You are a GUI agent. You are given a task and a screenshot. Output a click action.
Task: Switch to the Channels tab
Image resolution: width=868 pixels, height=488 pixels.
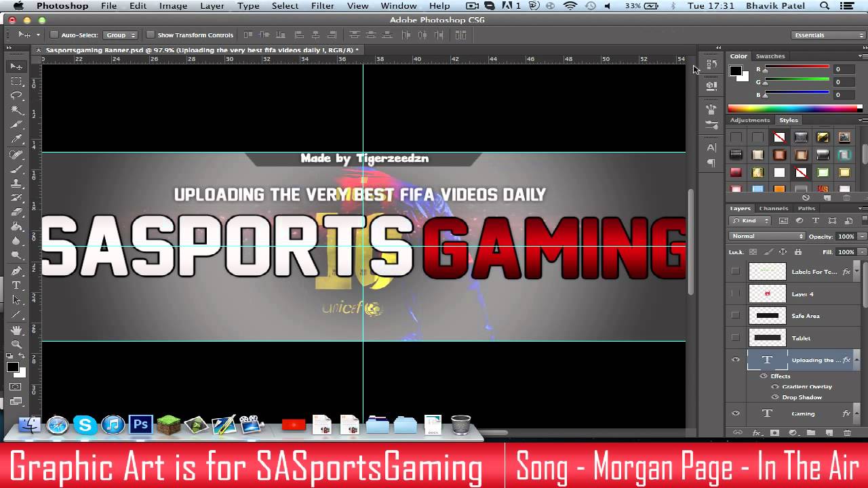(x=773, y=208)
